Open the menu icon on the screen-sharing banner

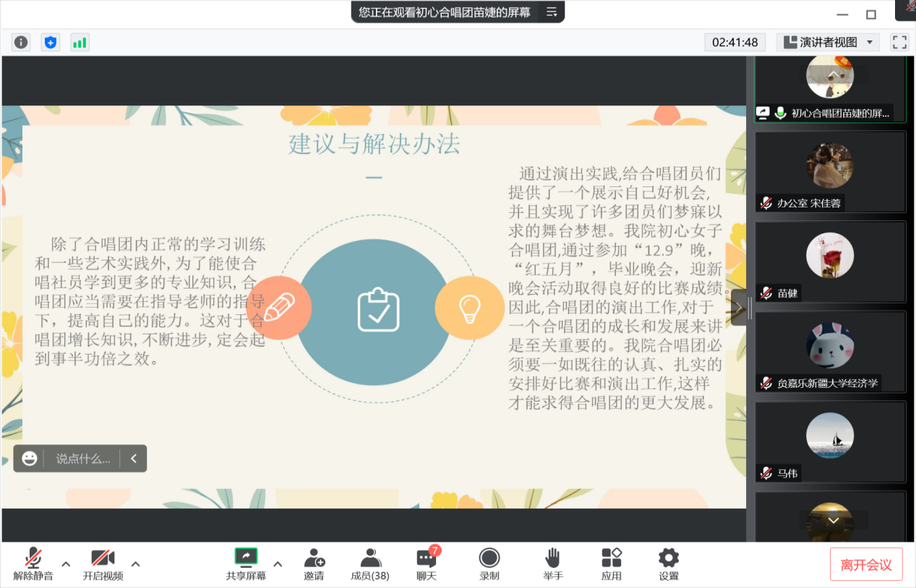pyautogui.click(x=552, y=12)
